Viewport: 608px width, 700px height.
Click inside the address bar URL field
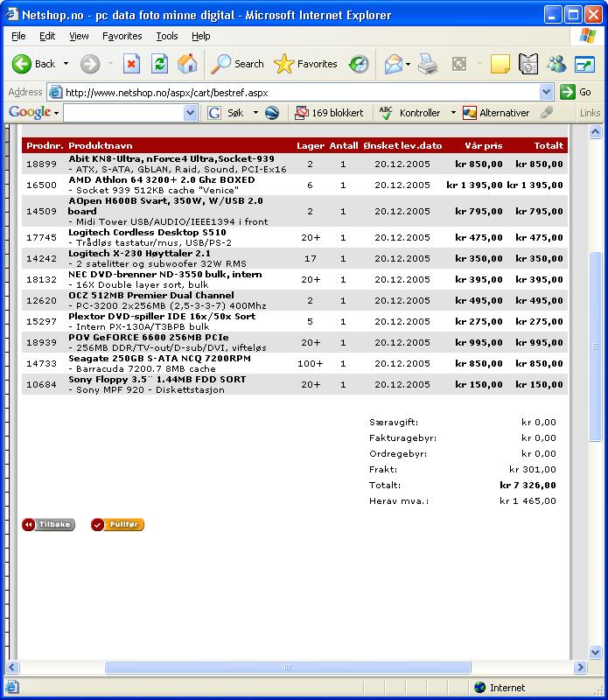point(301,93)
